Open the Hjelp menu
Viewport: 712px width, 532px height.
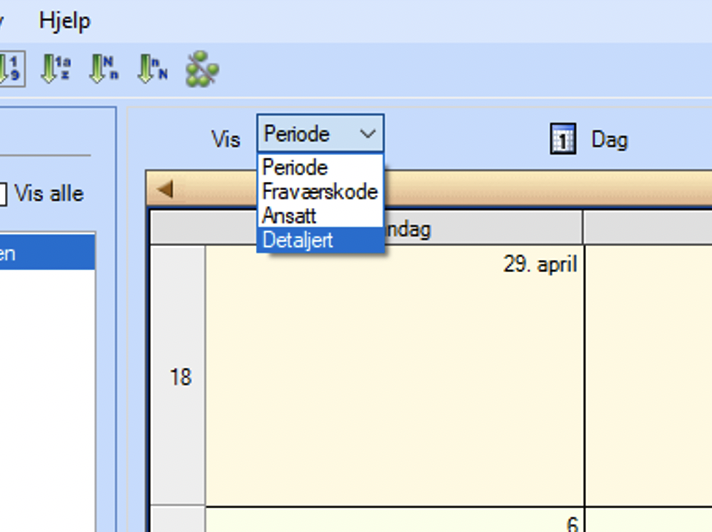pyautogui.click(x=64, y=21)
